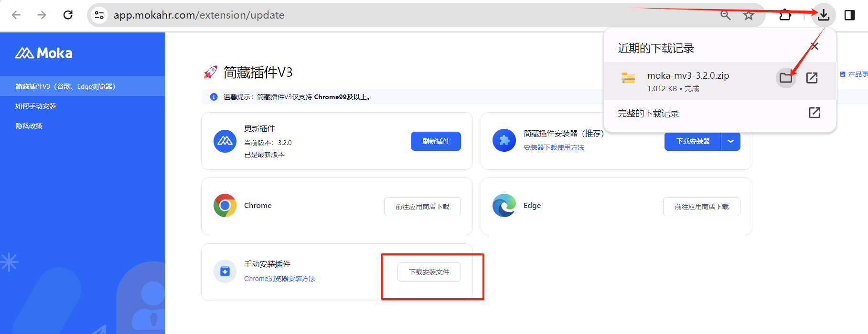Toggle the browser side panel icon
This screenshot has width=868, height=334.
[849, 15]
